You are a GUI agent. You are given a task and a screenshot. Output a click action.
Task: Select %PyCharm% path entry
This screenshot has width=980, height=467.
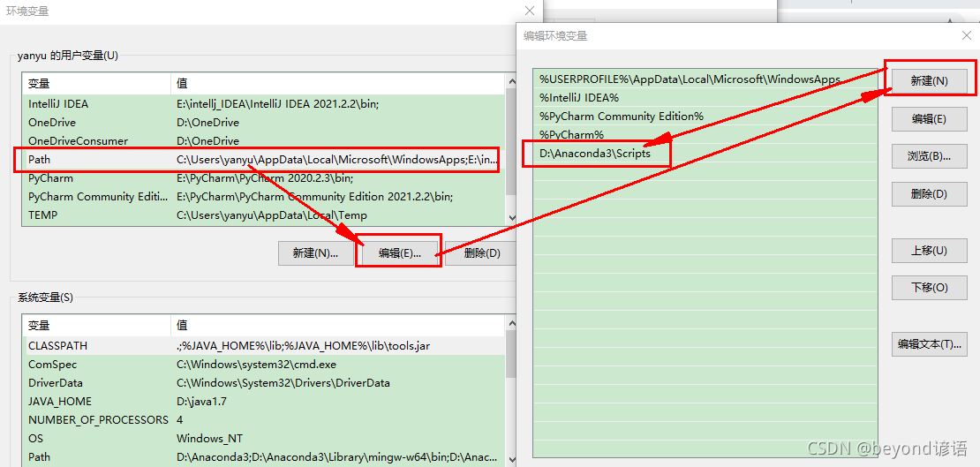click(705, 134)
